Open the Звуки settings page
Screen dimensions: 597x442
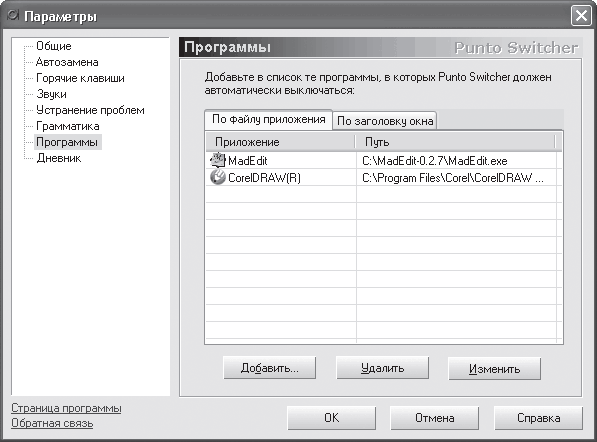coord(51,94)
